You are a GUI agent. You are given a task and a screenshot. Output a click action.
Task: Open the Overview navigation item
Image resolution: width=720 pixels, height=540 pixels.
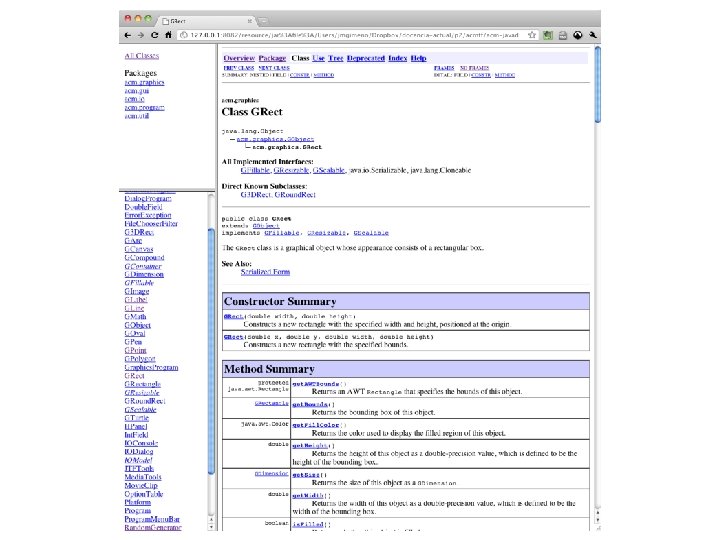pos(239,58)
